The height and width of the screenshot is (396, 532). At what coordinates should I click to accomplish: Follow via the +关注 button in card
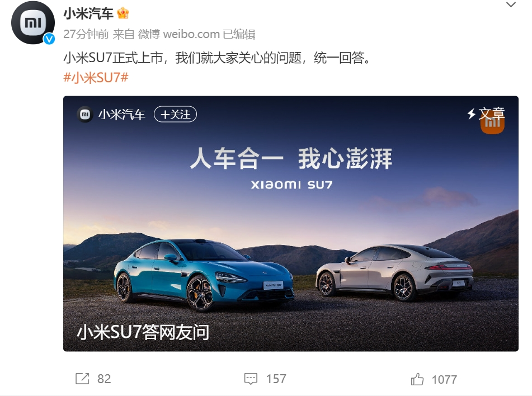coord(176,114)
